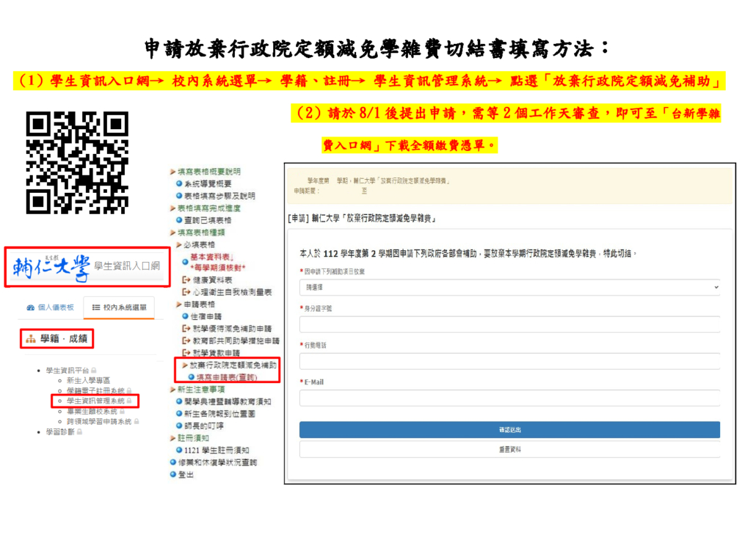Click the 學籍．成績 hierarchy icon
Image resolution: width=756 pixels, height=534 pixels.
click(x=30, y=338)
